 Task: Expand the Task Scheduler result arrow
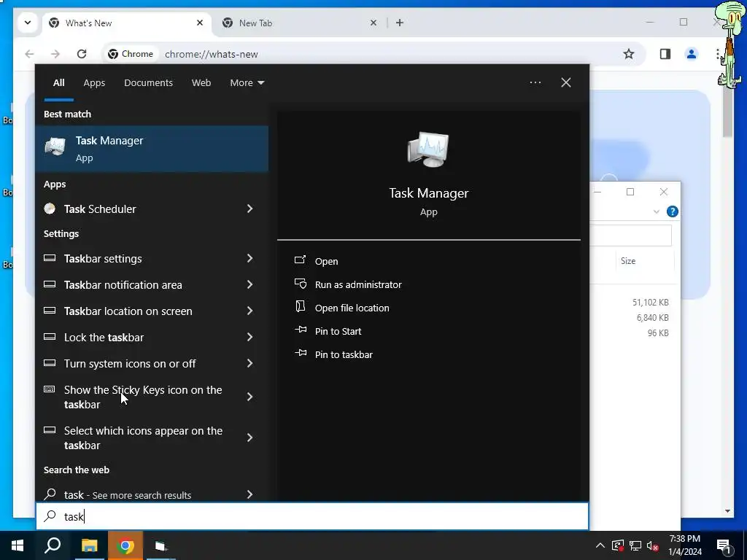point(249,209)
